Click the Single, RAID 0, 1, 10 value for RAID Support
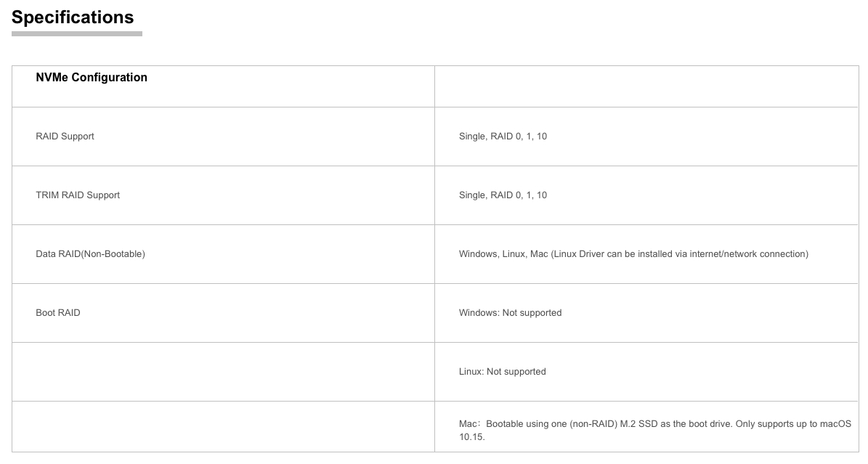 [x=503, y=137]
